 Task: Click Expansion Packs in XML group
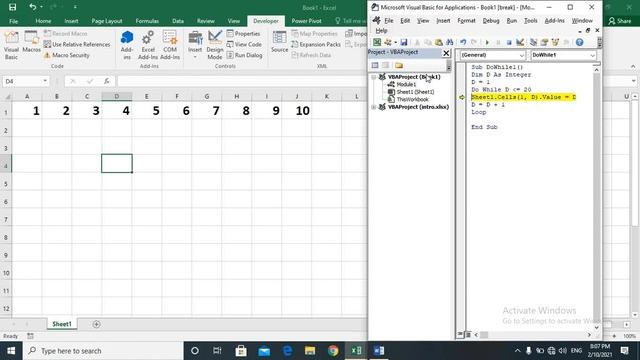316,44
